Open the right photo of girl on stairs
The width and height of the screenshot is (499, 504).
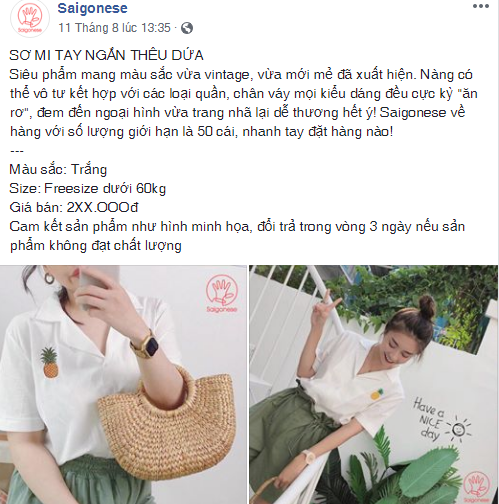[x=373, y=385]
